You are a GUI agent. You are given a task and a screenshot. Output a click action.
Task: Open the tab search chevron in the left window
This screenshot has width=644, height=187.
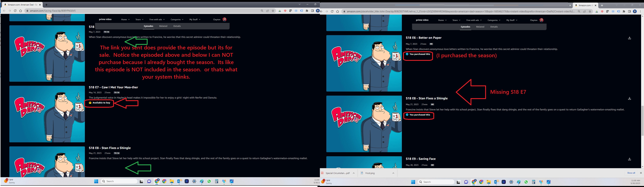299,4
